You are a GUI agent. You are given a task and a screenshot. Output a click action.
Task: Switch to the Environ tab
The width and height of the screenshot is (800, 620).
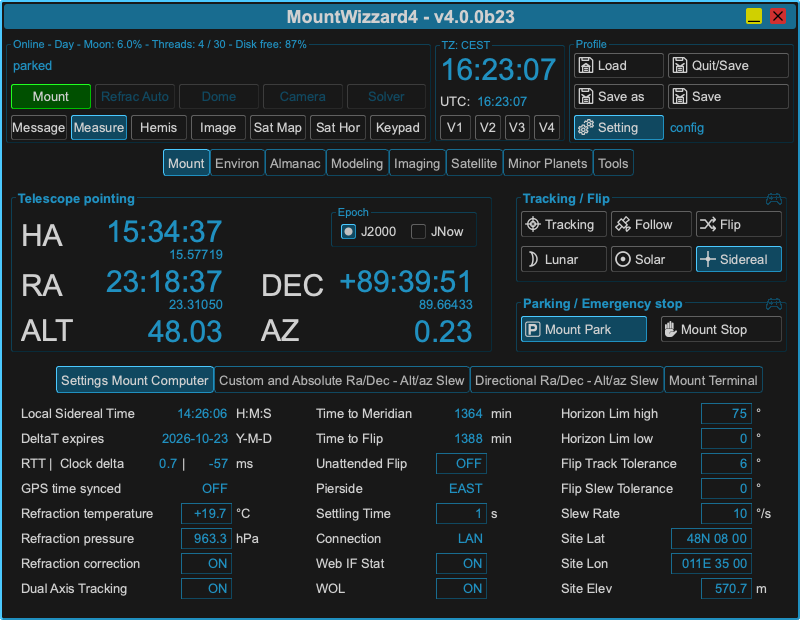[237, 163]
